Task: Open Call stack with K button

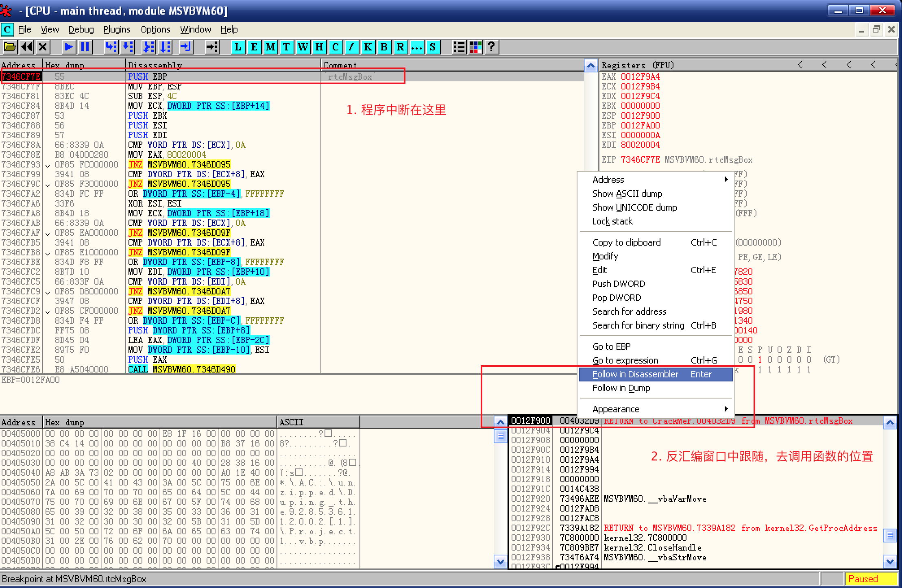Action: [368, 47]
